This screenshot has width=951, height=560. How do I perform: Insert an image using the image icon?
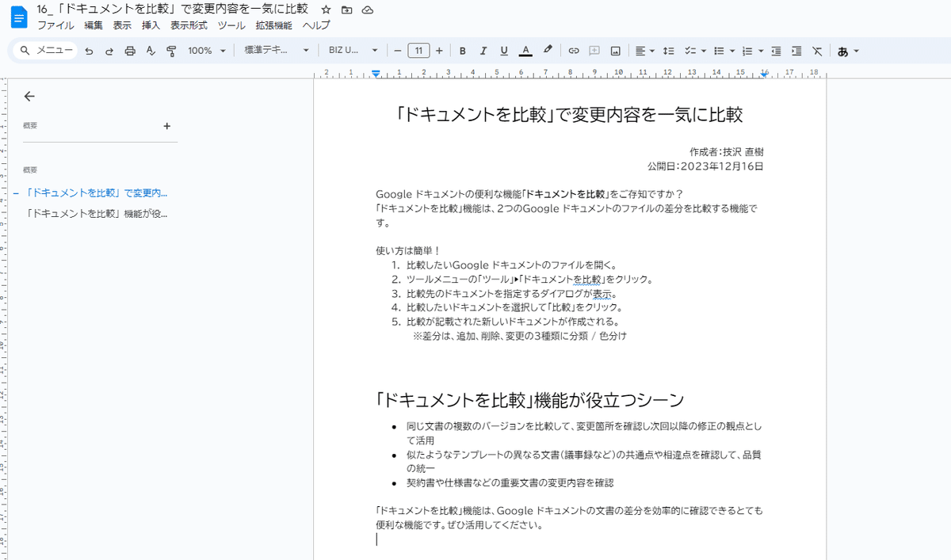615,51
